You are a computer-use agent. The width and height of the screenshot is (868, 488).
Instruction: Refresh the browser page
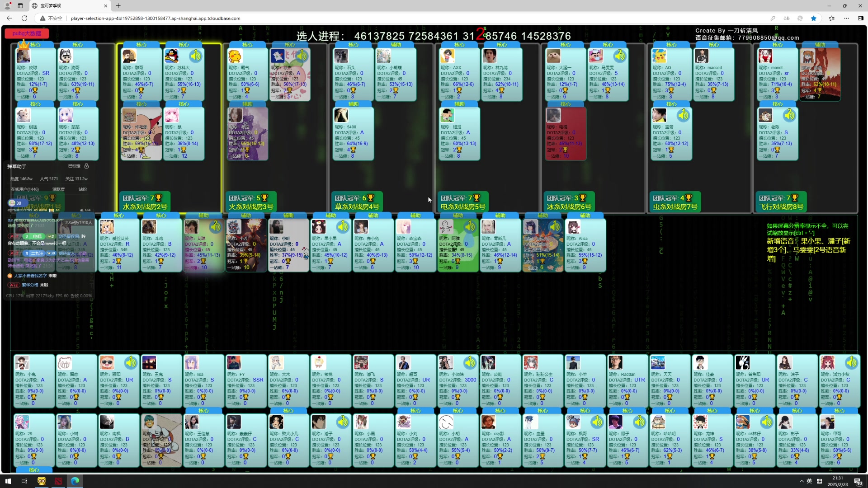pos(24,19)
